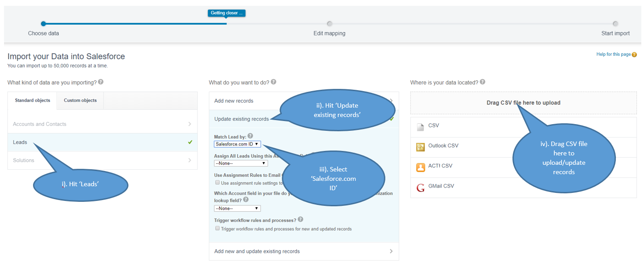Viewport: 644px width, 263px height.
Task: Select the ACT! CSV icon
Action: coord(420,167)
